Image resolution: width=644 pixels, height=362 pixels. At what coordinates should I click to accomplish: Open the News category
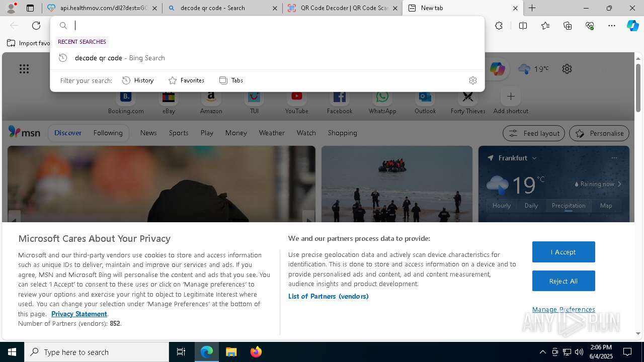148,133
